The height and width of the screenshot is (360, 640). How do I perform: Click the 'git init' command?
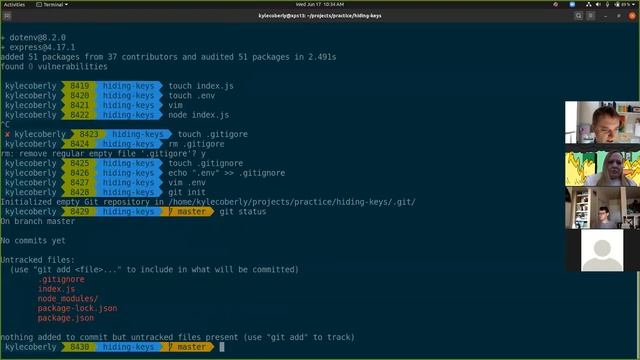(187, 192)
